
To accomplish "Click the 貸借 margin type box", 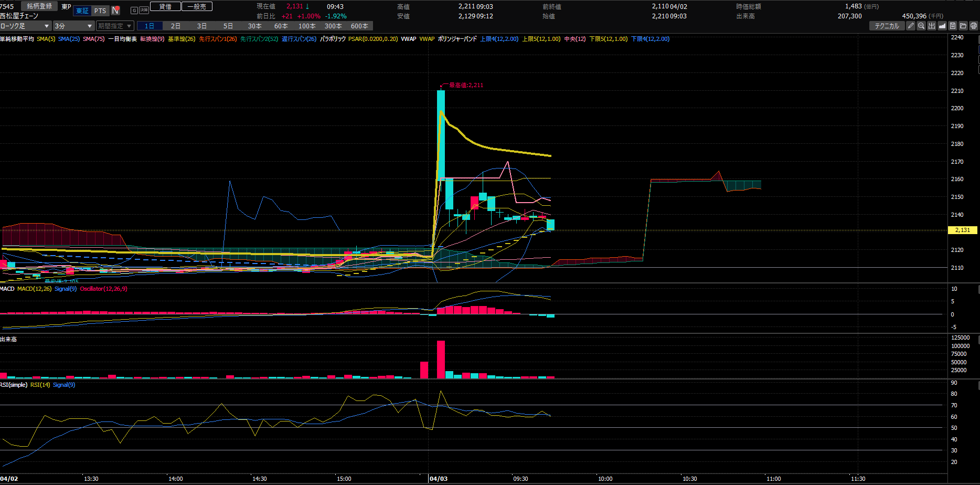I will 165,6.
